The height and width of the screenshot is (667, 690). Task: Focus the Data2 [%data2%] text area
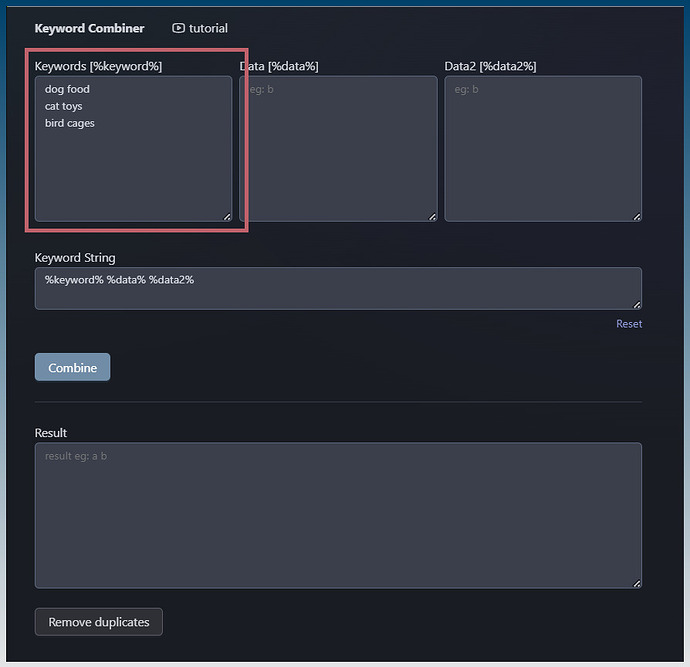coord(542,150)
